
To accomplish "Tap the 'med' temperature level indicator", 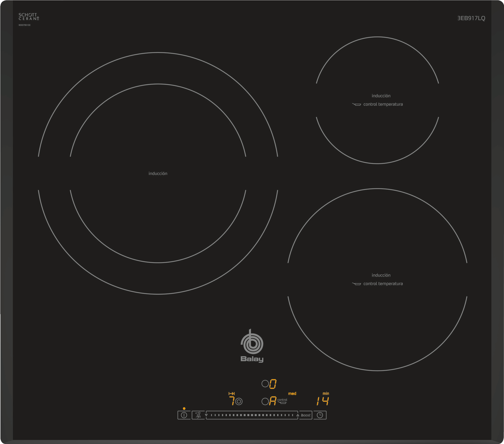I will tap(292, 394).
